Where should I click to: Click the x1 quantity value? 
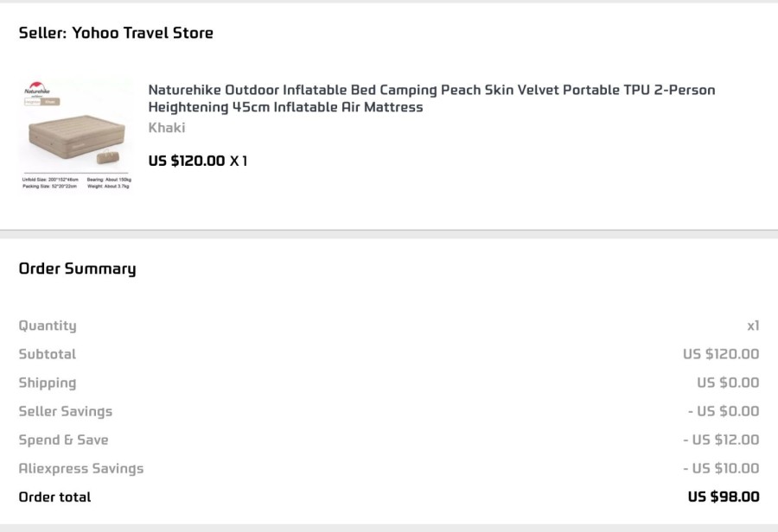click(x=753, y=326)
